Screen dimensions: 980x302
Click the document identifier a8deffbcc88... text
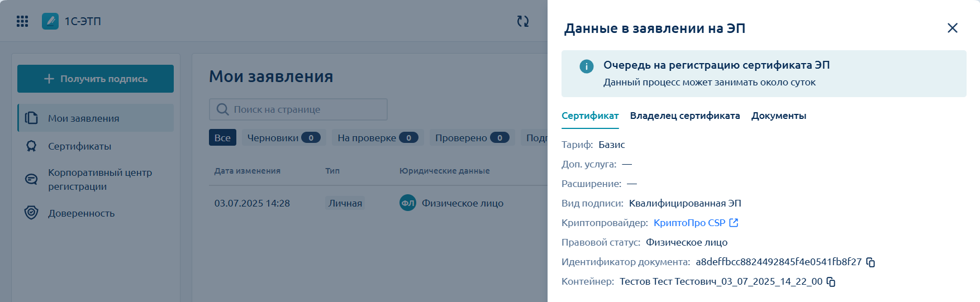point(779,262)
